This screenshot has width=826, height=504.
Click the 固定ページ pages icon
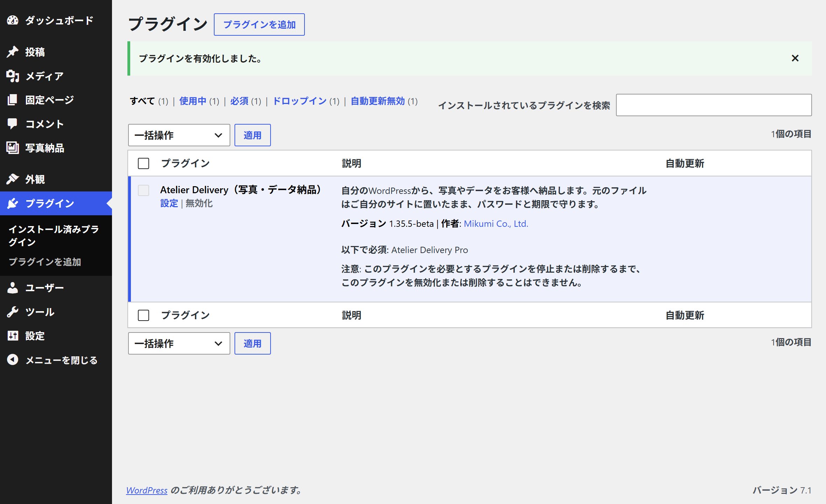tap(13, 100)
